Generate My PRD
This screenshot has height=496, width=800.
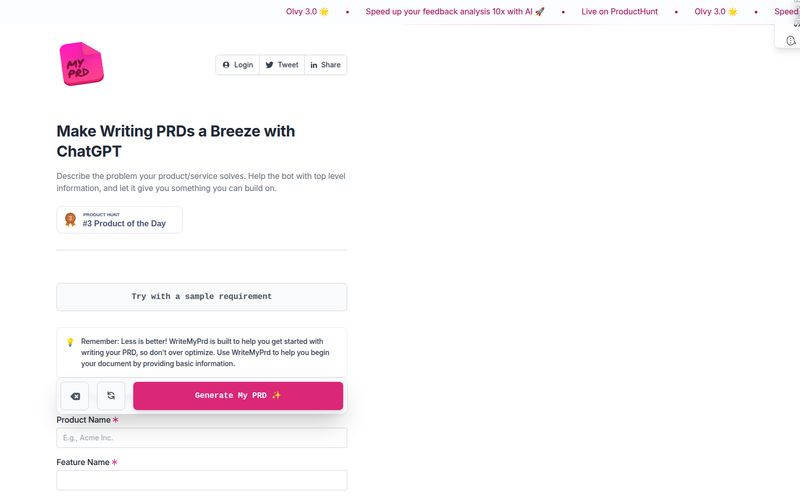point(238,396)
